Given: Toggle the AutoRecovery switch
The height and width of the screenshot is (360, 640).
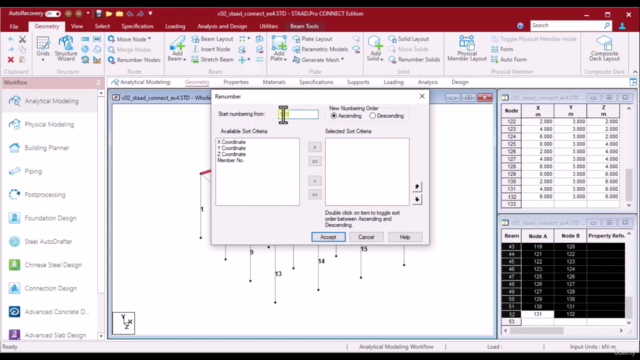Looking at the screenshot, I should 53,13.
